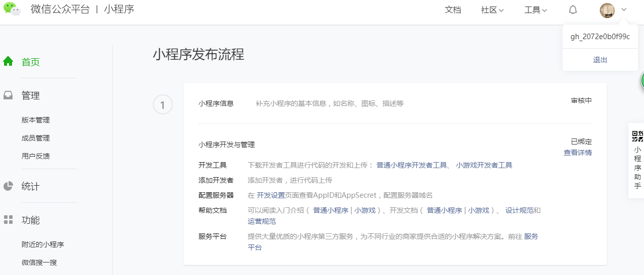This screenshot has height=275, width=644.
Task: Click 退出 to log out
Action: coord(600,60)
